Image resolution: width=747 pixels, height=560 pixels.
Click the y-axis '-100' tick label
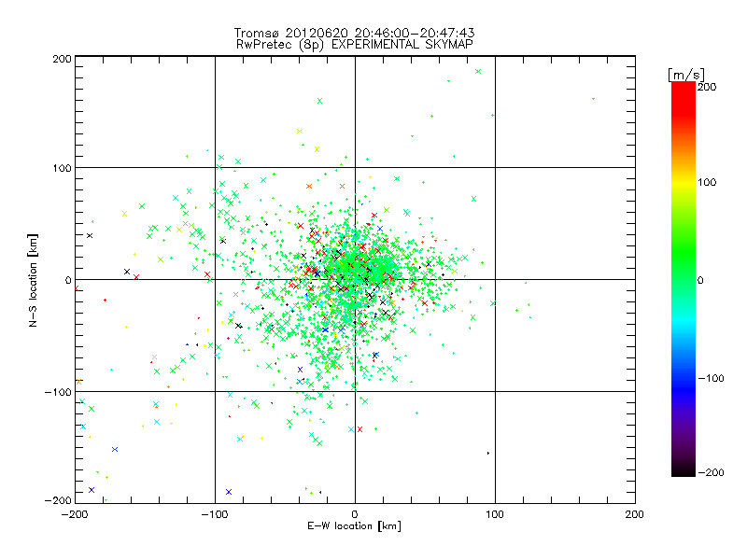58,392
